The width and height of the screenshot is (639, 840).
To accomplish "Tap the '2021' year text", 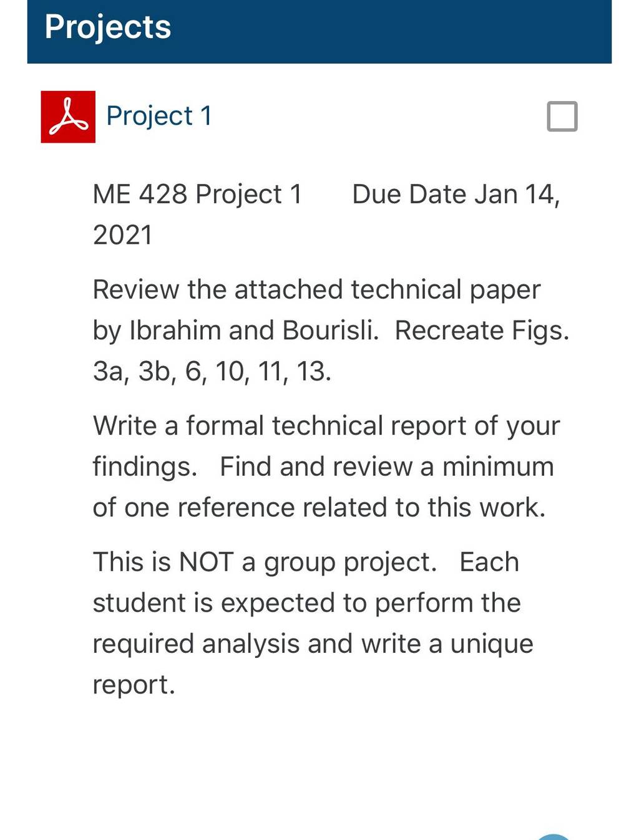I will pyautogui.click(x=122, y=235).
